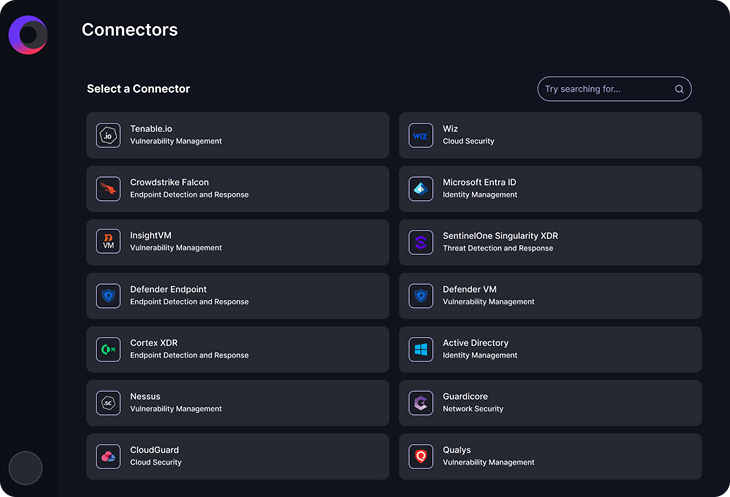Click 'Identity Management' under Microsoft Entra ID

click(x=480, y=195)
